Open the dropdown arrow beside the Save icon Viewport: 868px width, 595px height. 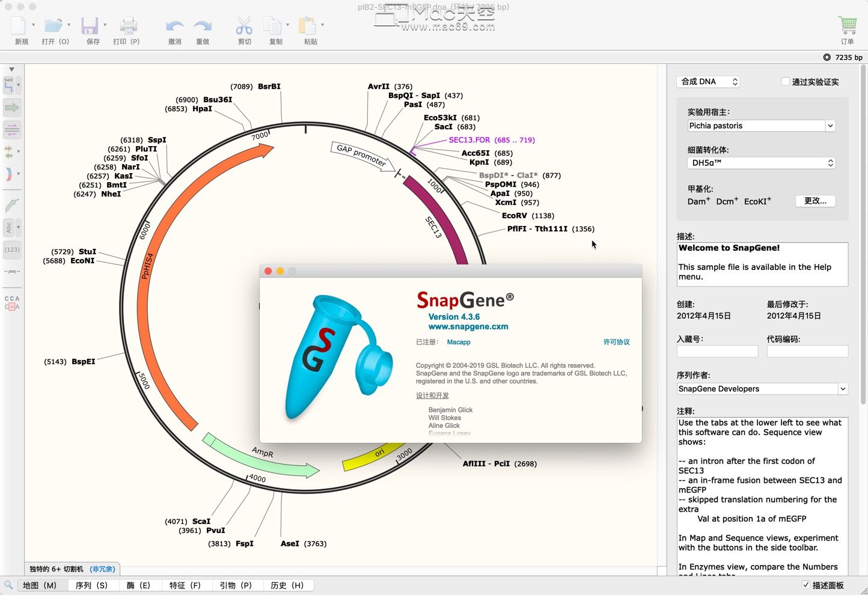tap(105, 25)
